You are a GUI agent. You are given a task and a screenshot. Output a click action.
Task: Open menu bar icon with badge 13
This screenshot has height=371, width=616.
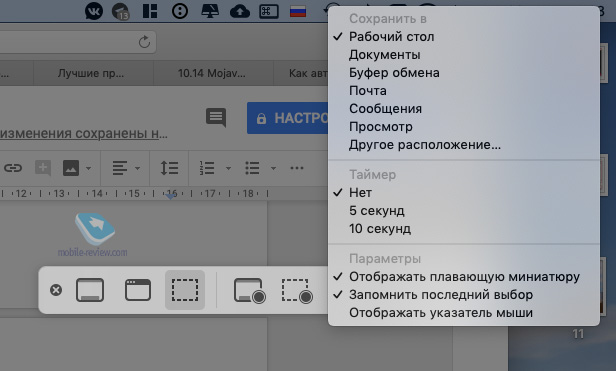coord(121,11)
